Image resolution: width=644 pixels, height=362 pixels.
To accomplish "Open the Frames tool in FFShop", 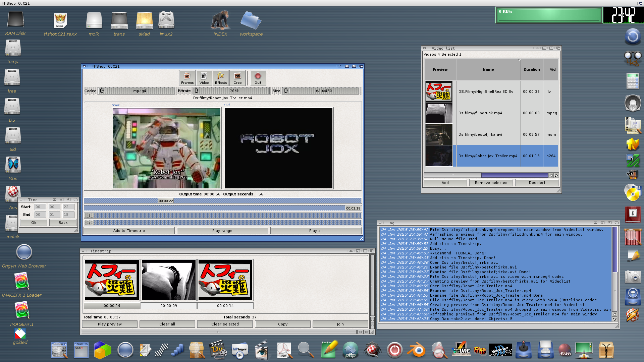I will point(187,78).
